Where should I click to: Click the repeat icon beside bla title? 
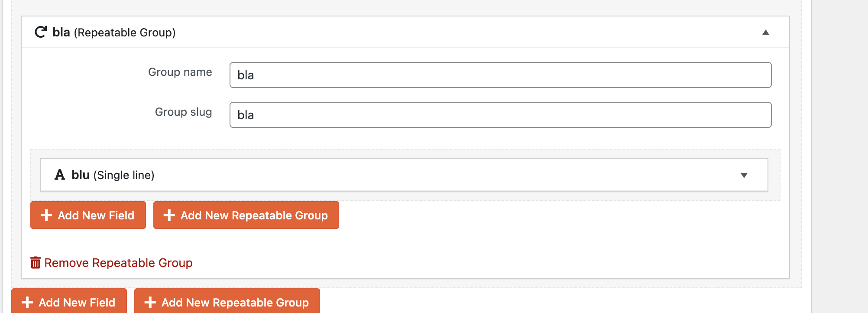41,32
